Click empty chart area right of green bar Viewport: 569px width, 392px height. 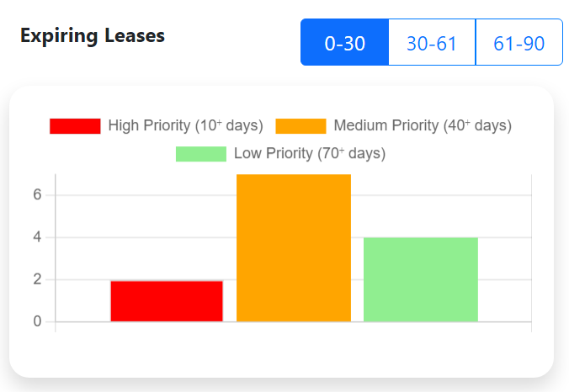505,254
